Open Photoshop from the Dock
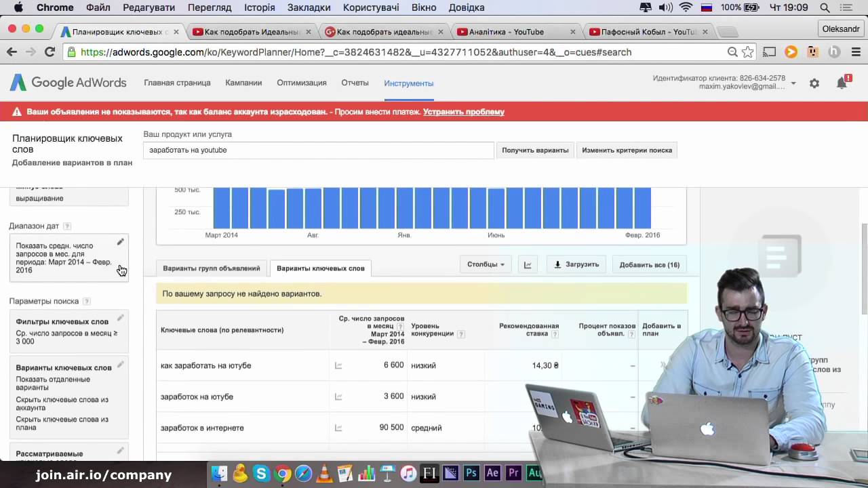This screenshot has height=488, width=868. pyautogui.click(x=471, y=473)
